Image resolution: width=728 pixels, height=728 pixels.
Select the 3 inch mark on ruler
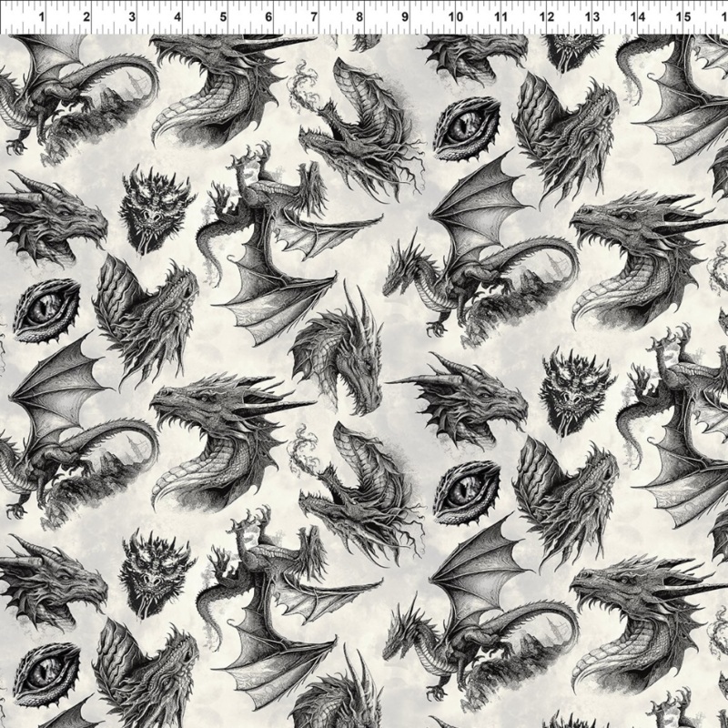(131, 17)
